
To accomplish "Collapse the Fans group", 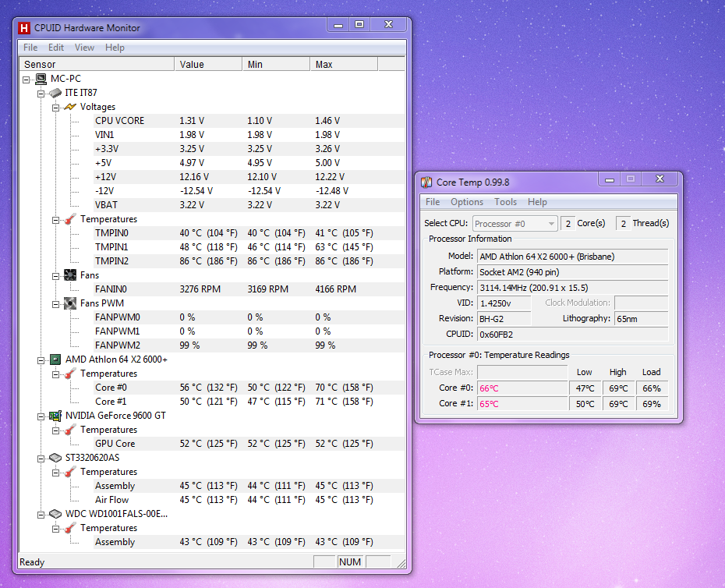I will point(55,276).
